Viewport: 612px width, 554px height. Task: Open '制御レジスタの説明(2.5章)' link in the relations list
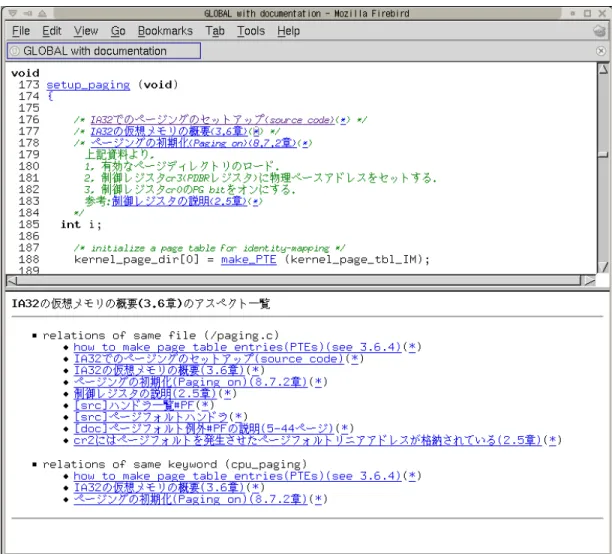tap(145, 394)
